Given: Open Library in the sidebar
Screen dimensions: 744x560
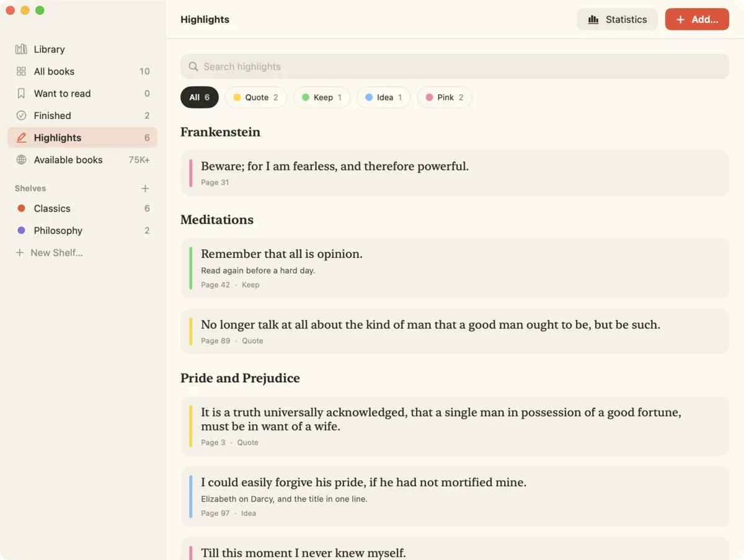Looking at the screenshot, I should 82,49.
